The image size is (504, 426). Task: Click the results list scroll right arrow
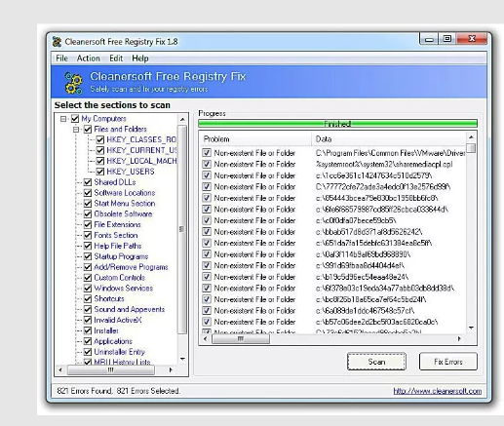click(x=459, y=339)
